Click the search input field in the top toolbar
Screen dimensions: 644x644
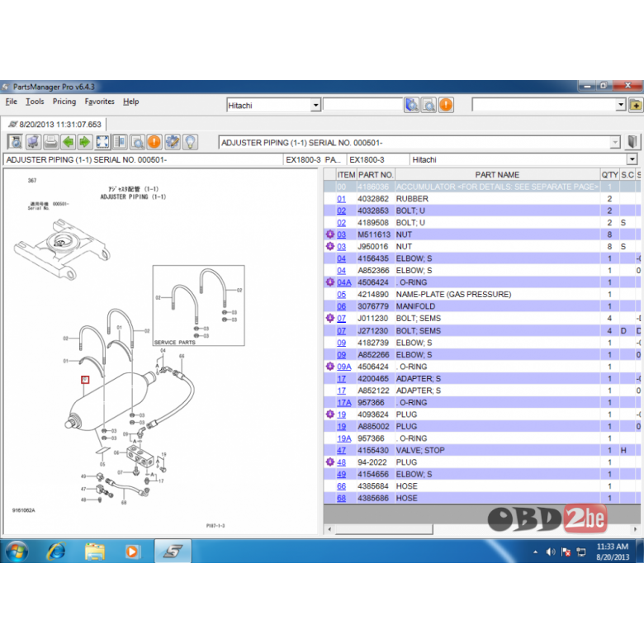(x=362, y=105)
